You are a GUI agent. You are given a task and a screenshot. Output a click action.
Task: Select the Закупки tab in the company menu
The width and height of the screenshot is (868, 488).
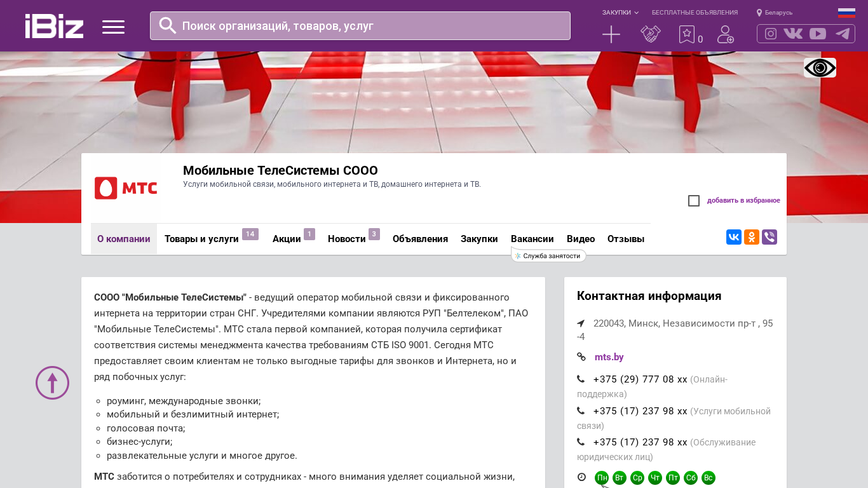pyautogui.click(x=479, y=239)
